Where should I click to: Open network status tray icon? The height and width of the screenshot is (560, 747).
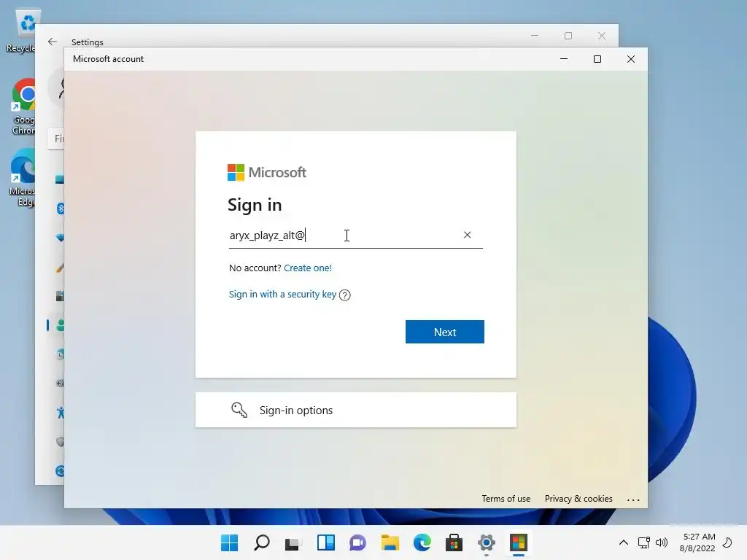(x=644, y=542)
